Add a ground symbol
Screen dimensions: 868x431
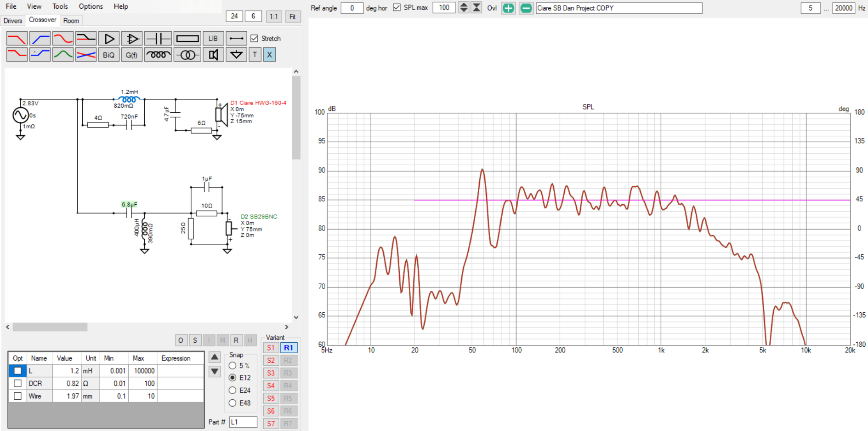pyautogui.click(x=236, y=55)
